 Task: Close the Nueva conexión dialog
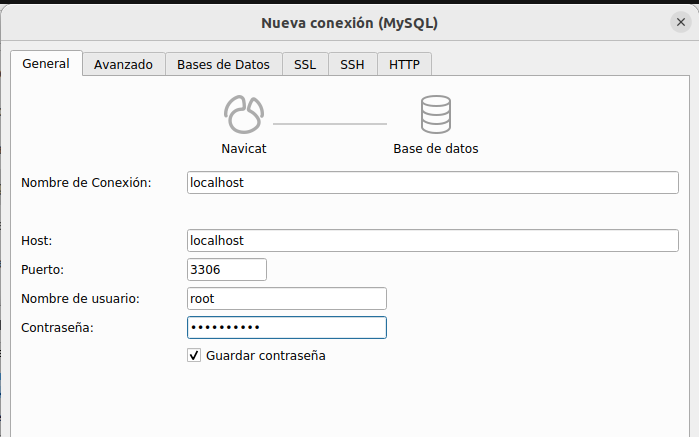(681, 22)
